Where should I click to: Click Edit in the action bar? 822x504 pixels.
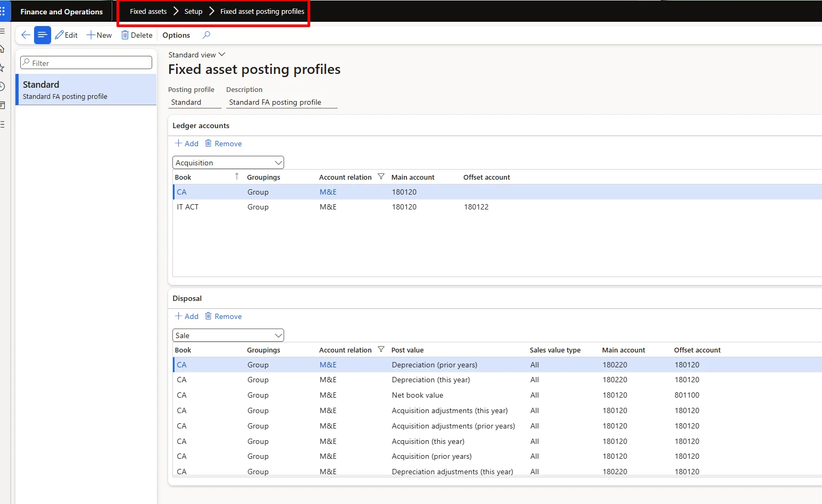[66, 35]
